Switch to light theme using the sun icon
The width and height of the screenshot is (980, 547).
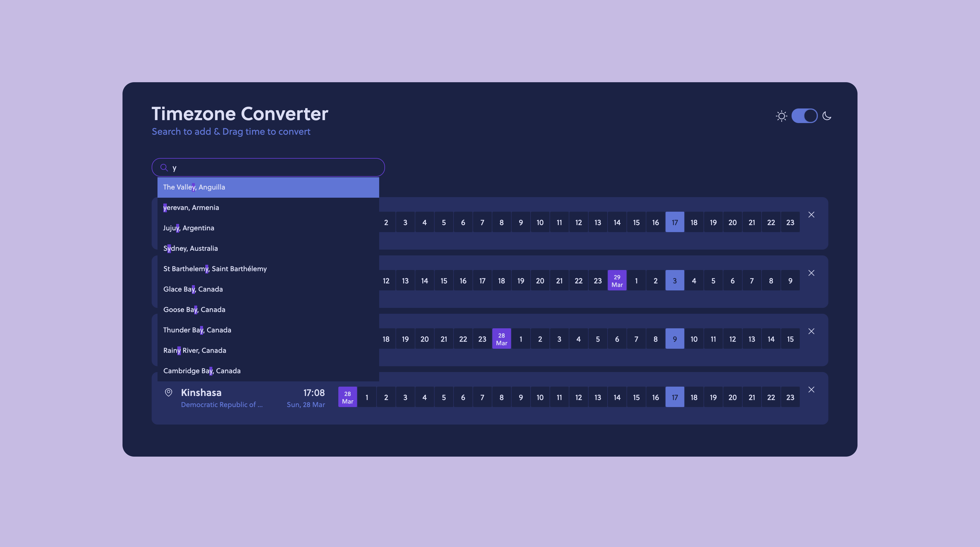click(781, 116)
